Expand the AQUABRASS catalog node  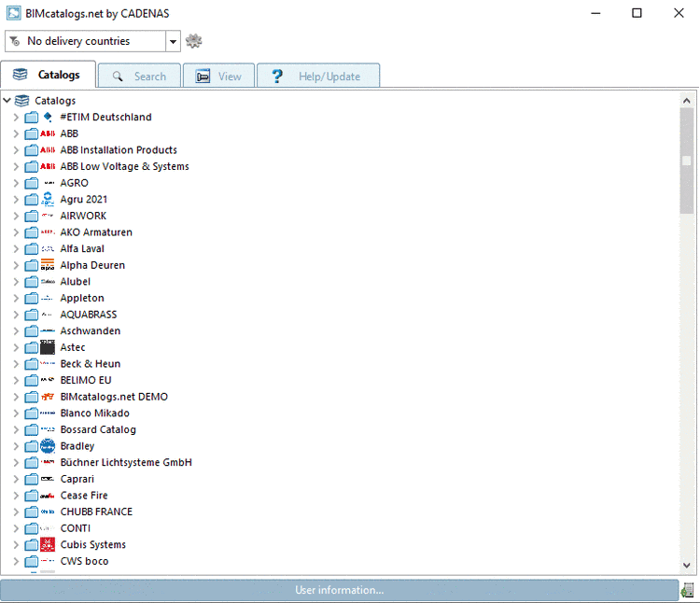16,315
